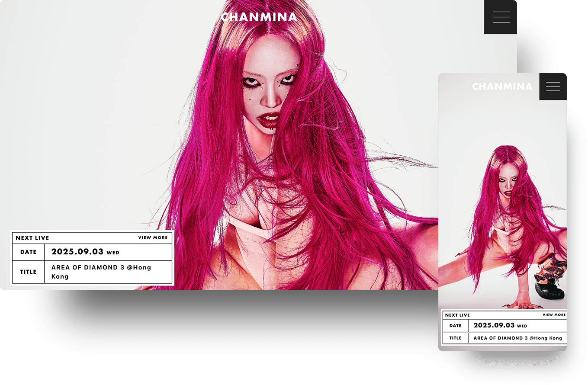The width and height of the screenshot is (588, 385).
Task: Click desktop date 2025.09.03 WED
Action: pyautogui.click(x=85, y=252)
